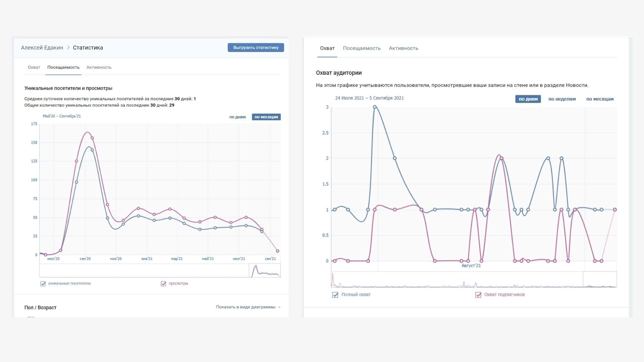
Task: Open Посещаемость tab in right panel
Action: click(x=362, y=48)
